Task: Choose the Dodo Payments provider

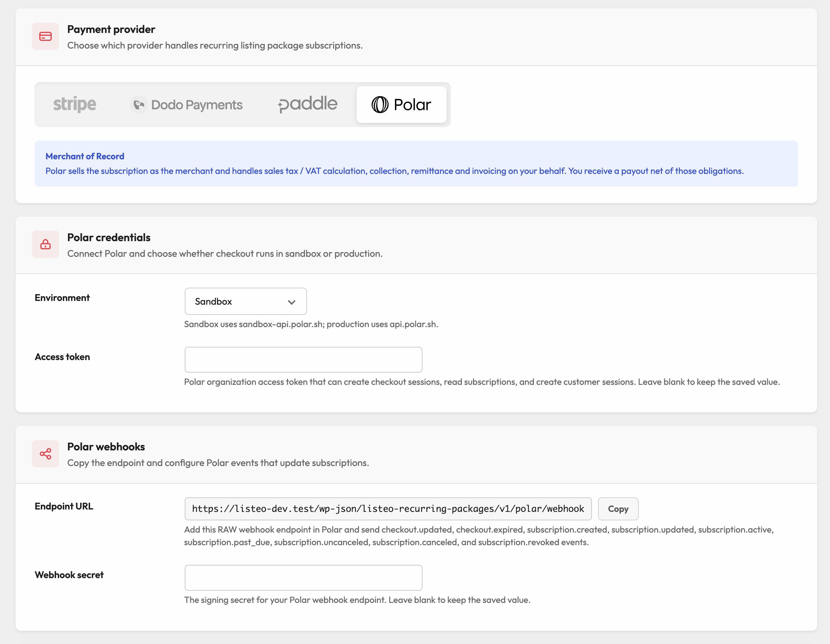Action: click(x=186, y=105)
